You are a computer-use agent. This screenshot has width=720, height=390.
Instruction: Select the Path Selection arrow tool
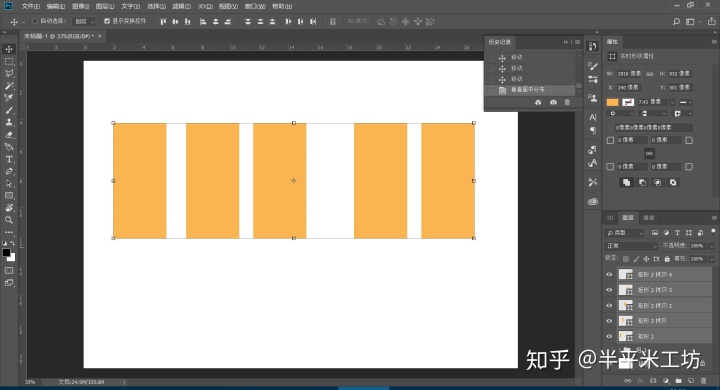[x=9, y=183]
